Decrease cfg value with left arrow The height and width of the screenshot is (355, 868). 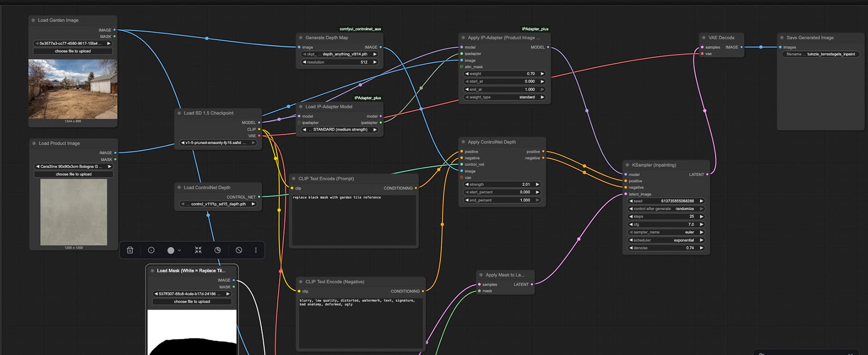click(x=631, y=224)
